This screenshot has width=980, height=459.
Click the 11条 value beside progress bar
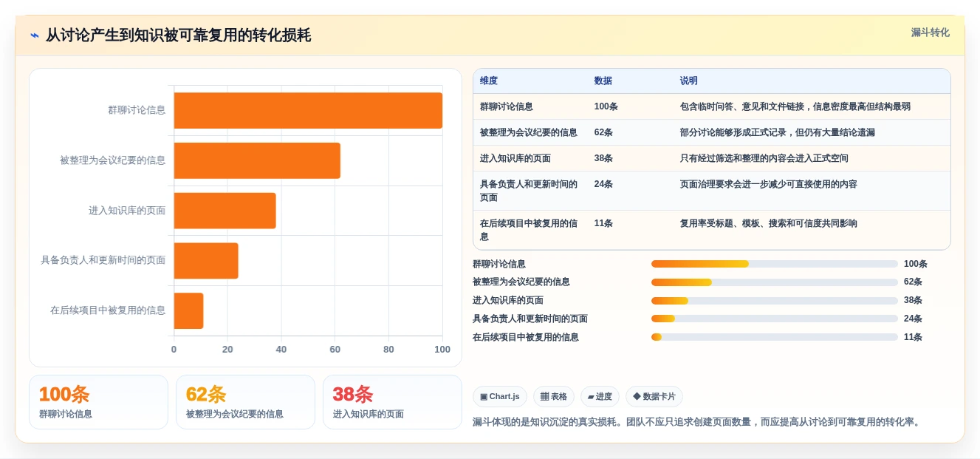(x=913, y=337)
